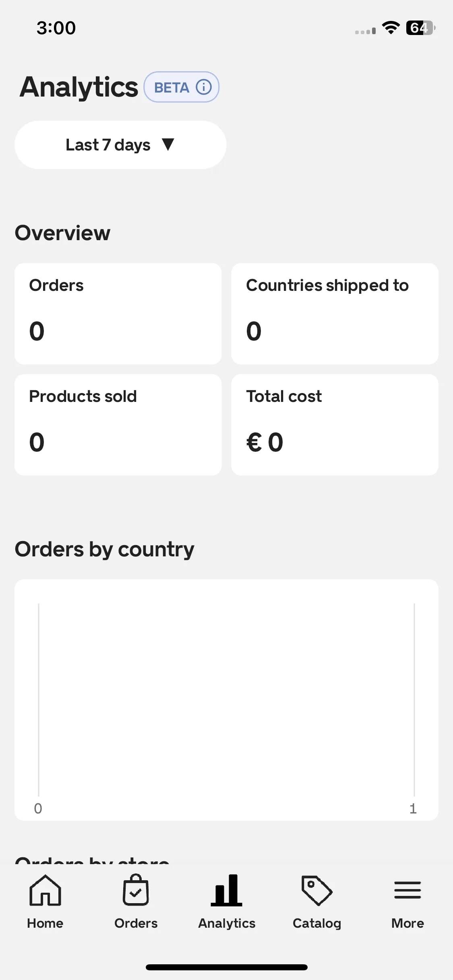This screenshot has height=980, width=453.
Task: Tap the BETA info circle icon
Action: pyautogui.click(x=204, y=87)
